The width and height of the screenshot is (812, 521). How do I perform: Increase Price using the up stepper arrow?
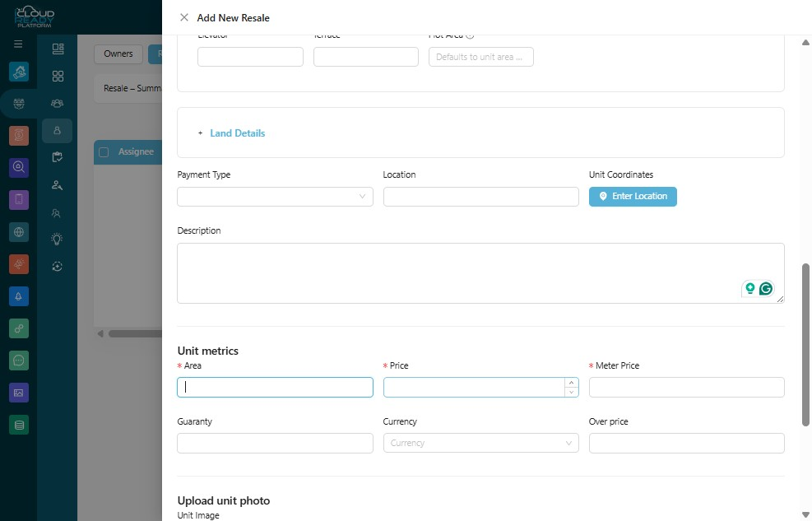[x=571, y=383]
